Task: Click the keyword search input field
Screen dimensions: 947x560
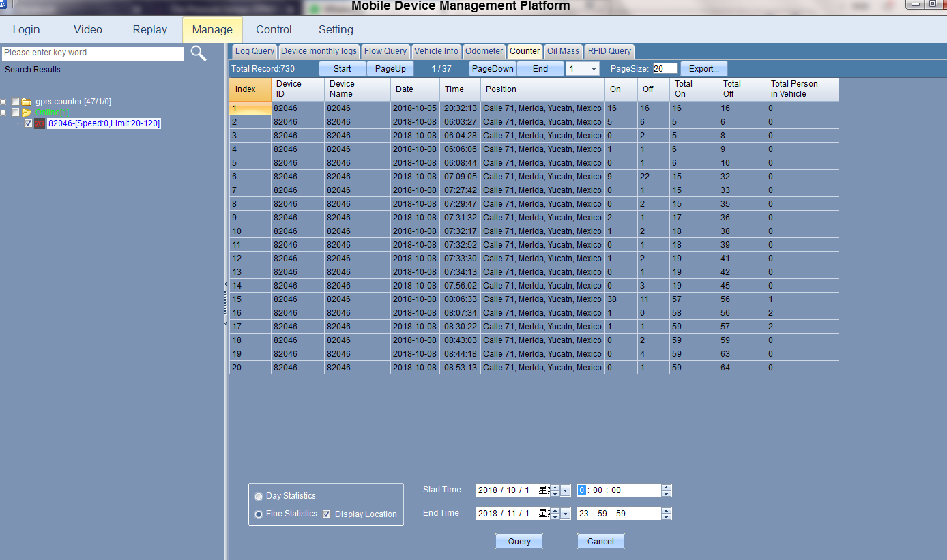Action: [93, 53]
